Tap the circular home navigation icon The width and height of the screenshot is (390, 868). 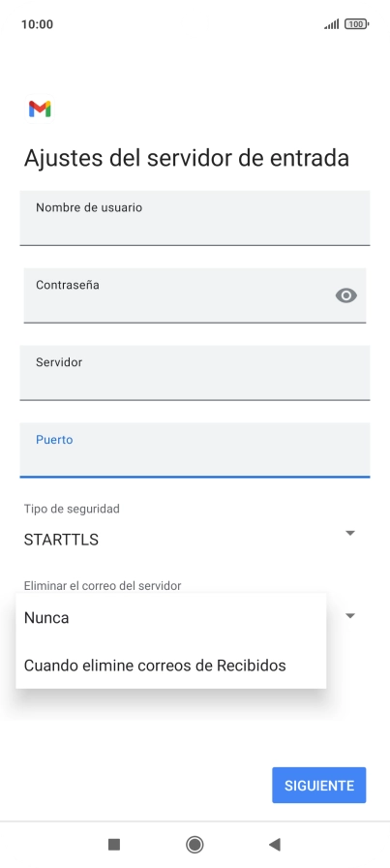click(195, 844)
